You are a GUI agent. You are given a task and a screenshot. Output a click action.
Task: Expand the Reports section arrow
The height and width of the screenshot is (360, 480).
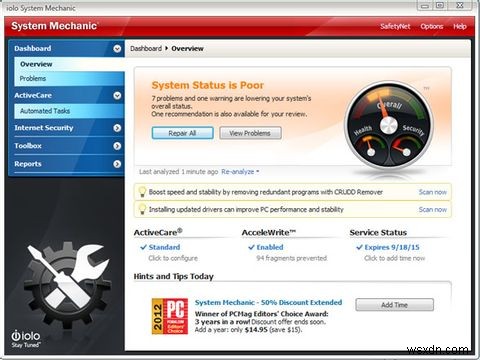pyautogui.click(x=117, y=164)
